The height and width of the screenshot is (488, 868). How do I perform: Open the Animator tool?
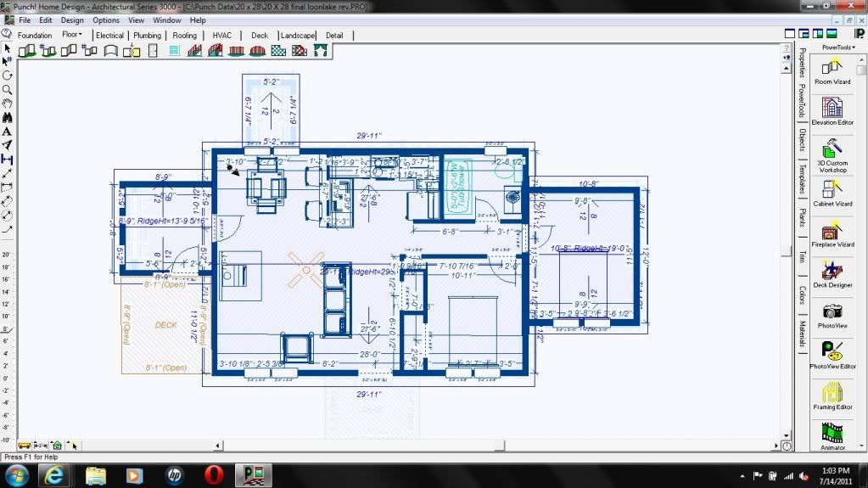[832, 436]
